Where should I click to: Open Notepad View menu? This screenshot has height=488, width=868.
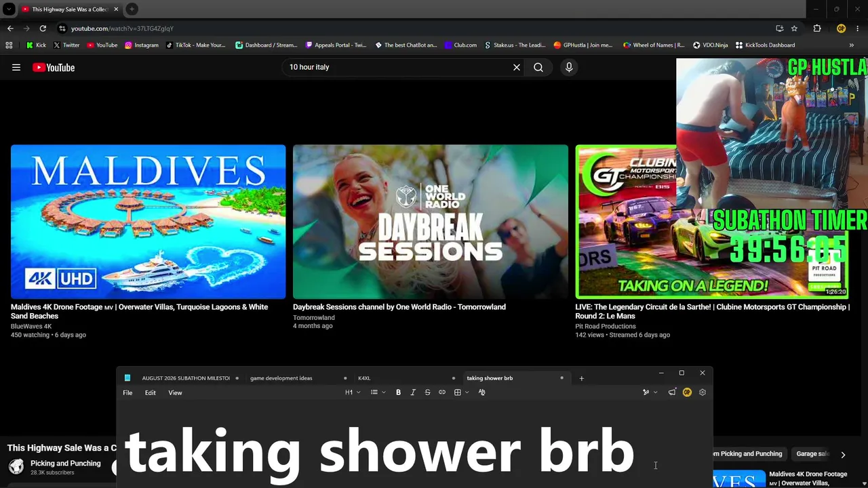[175, 392]
